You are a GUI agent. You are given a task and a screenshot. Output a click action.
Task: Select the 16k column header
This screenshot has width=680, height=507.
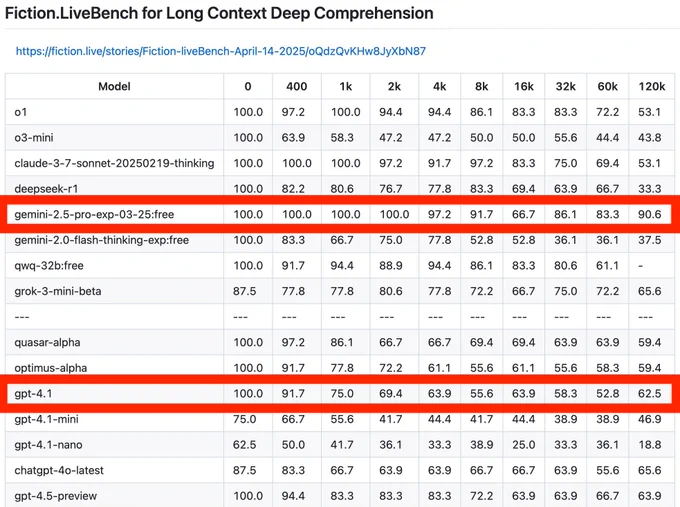tap(524, 86)
